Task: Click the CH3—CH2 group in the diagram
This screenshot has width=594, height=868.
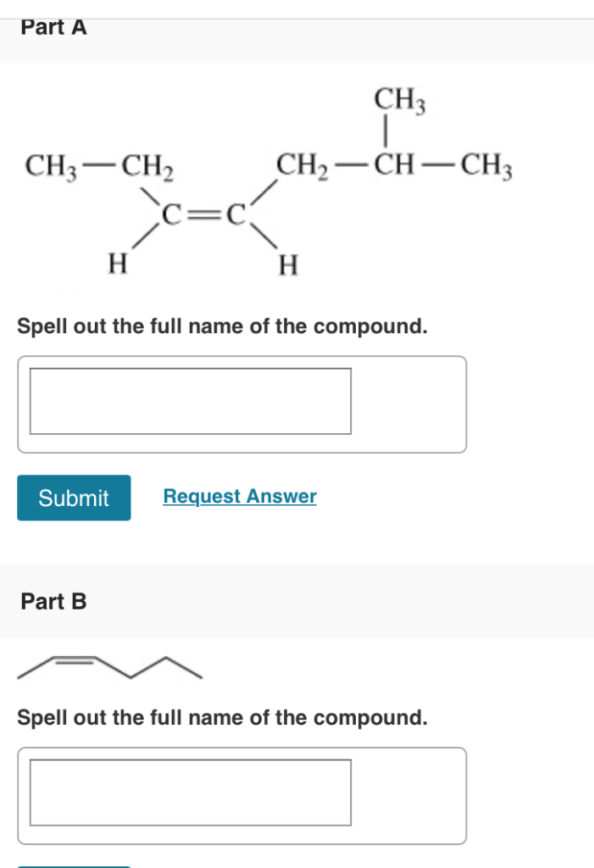Action: pyautogui.click(x=97, y=165)
